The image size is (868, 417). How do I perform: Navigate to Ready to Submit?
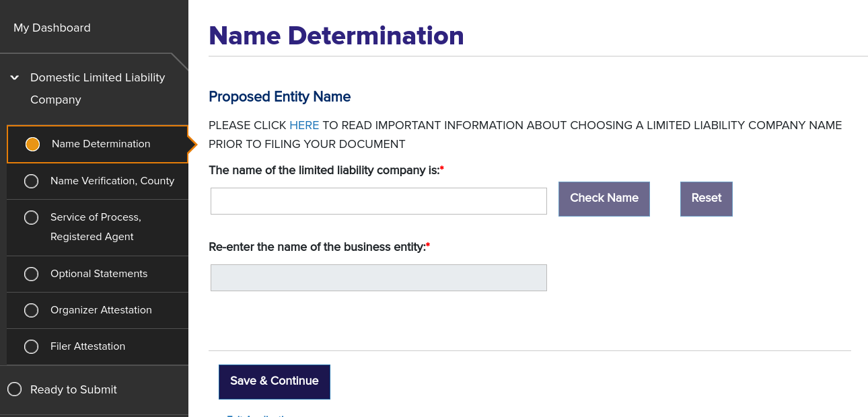[x=73, y=389]
